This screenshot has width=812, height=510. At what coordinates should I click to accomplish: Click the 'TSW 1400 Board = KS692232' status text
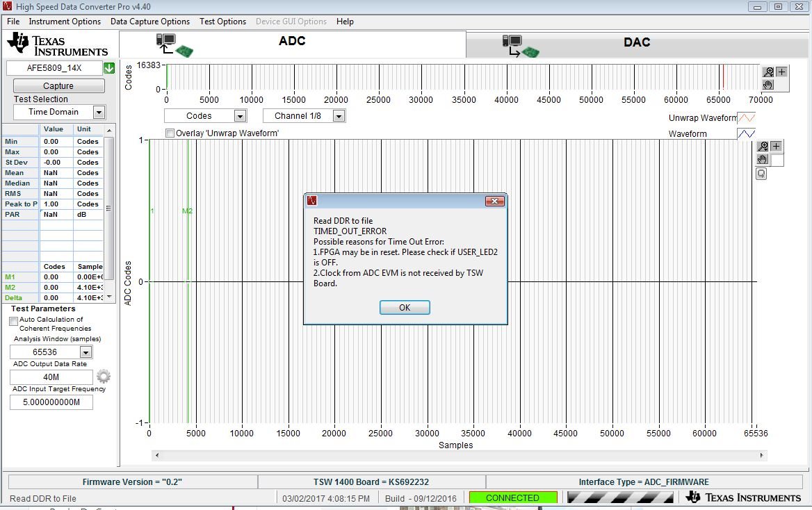[x=371, y=482]
